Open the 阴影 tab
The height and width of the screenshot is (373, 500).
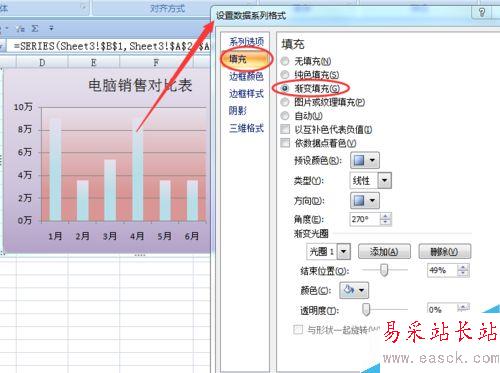238,111
